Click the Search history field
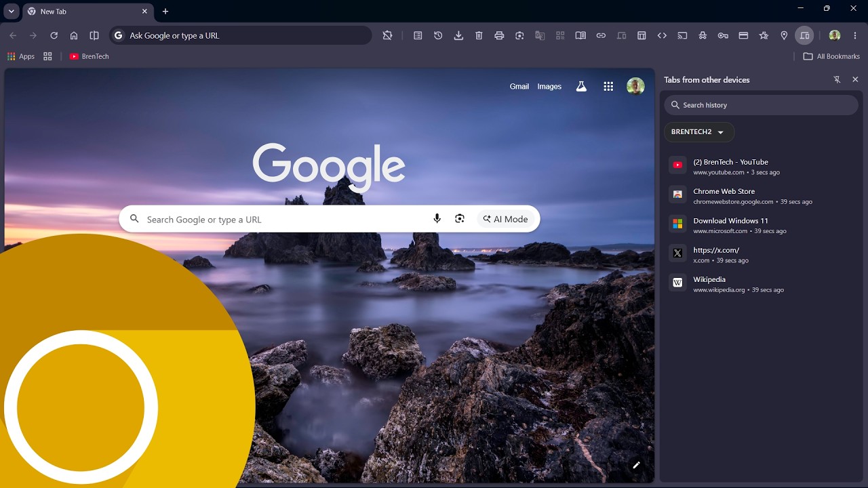 (761, 105)
